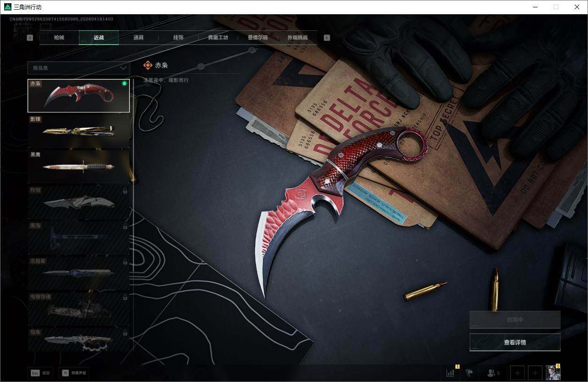The height and width of the screenshot is (382, 588).
Task: Click the lock icon on 北极星
Action: [x=125, y=262]
